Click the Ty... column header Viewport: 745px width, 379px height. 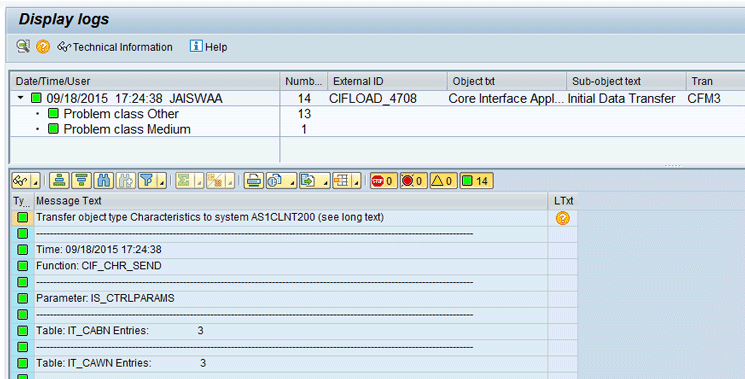(x=22, y=201)
